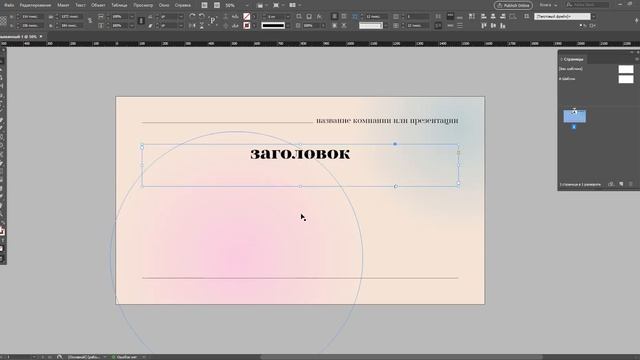Close the document tab at 50%
640x360 pixels.
point(41,37)
